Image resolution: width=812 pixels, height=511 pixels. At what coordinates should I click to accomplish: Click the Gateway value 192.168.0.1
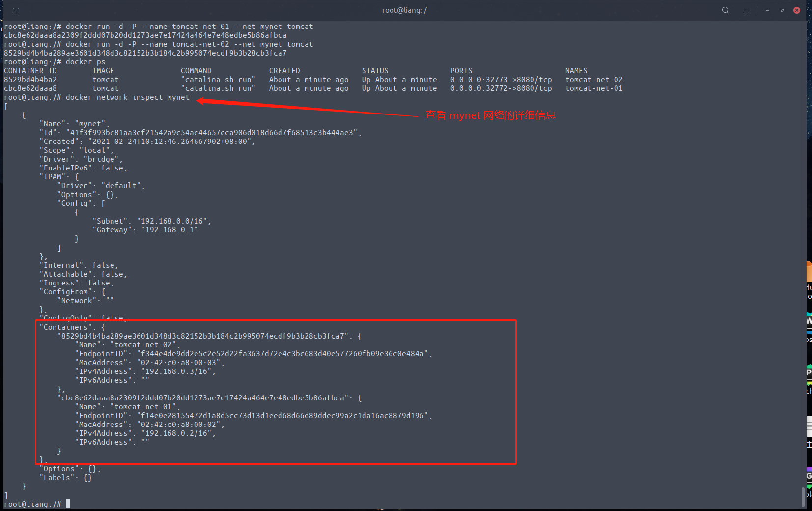pyautogui.click(x=169, y=230)
